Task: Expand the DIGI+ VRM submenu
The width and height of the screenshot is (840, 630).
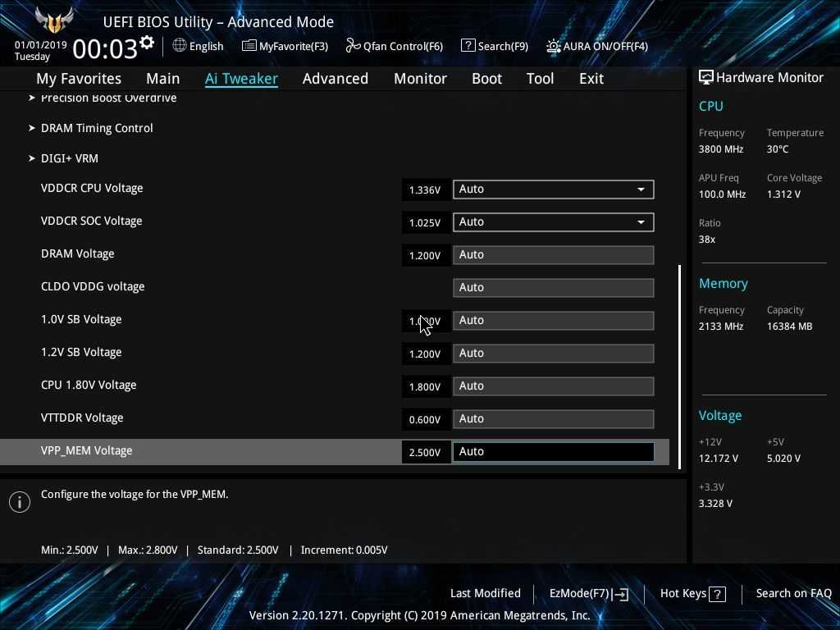Action: [69, 158]
